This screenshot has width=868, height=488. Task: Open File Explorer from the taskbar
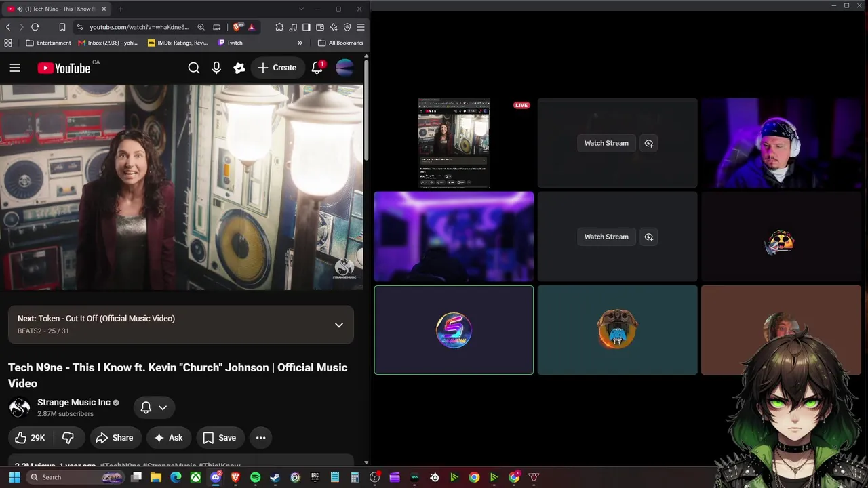tap(156, 477)
